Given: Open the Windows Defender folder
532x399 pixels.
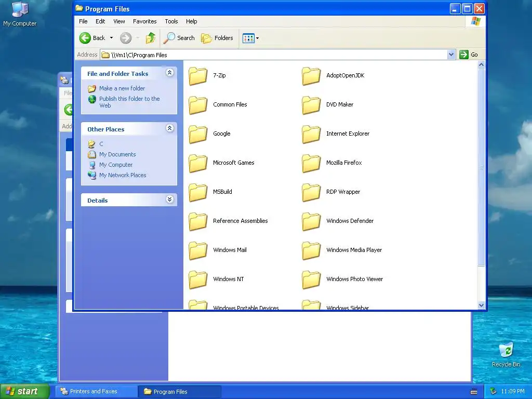Looking at the screenshot, I should 338,221.
